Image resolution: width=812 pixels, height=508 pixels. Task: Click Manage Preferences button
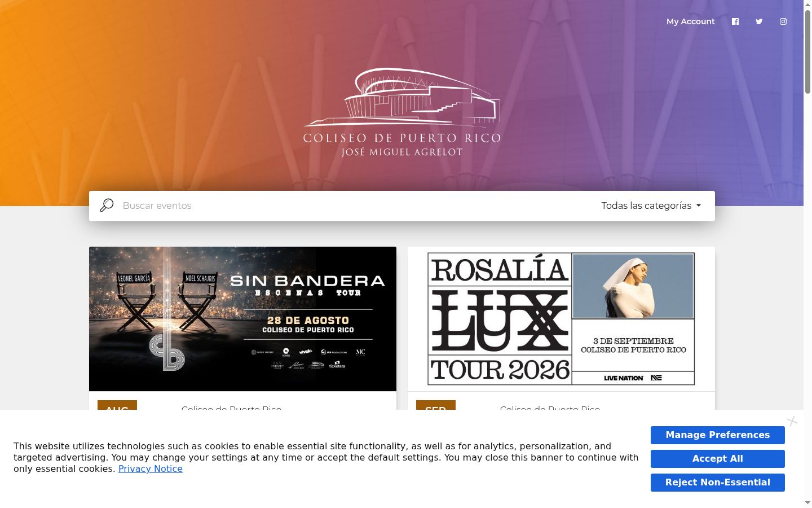pos(718,435)
